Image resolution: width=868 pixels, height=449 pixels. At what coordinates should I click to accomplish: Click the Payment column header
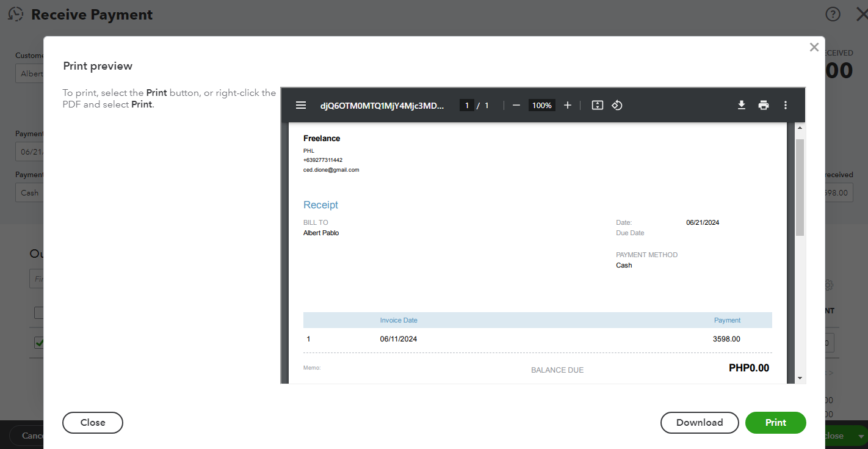(x=727, y=320)
